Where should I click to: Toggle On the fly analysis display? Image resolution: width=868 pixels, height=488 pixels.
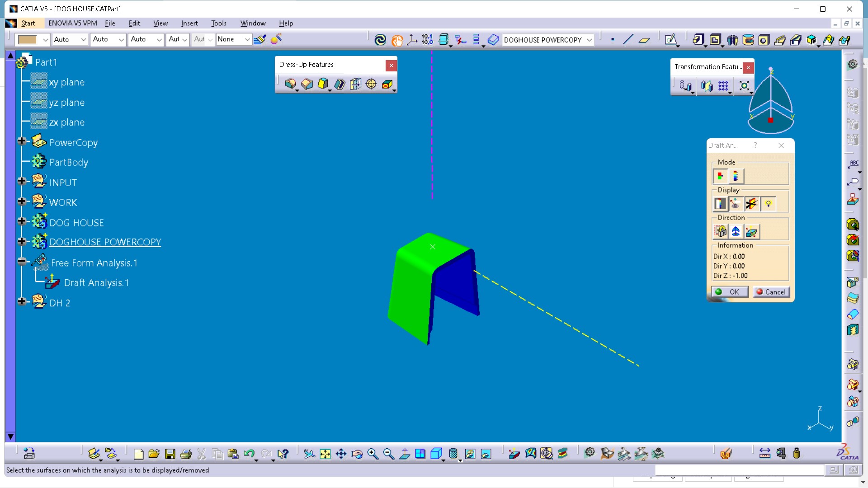[736, 204]
